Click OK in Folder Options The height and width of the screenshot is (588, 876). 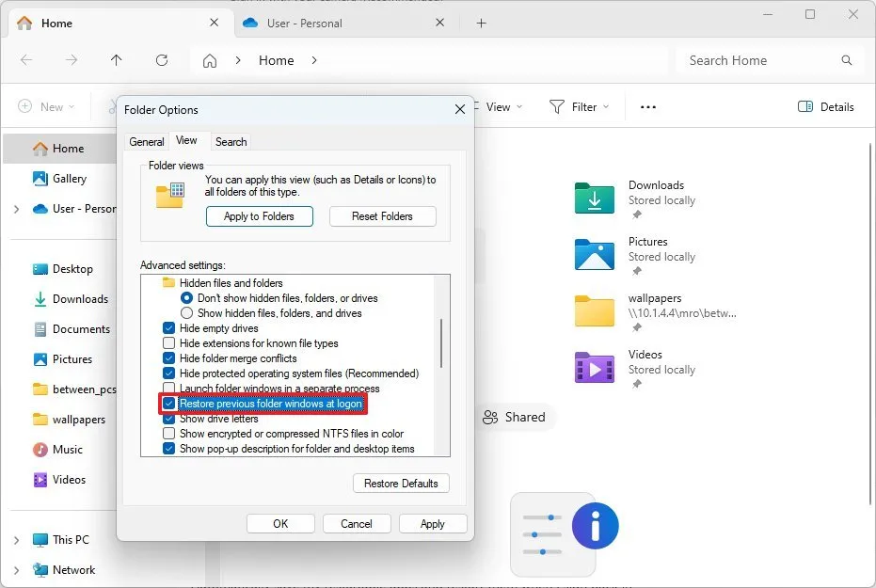click(280, 524)
